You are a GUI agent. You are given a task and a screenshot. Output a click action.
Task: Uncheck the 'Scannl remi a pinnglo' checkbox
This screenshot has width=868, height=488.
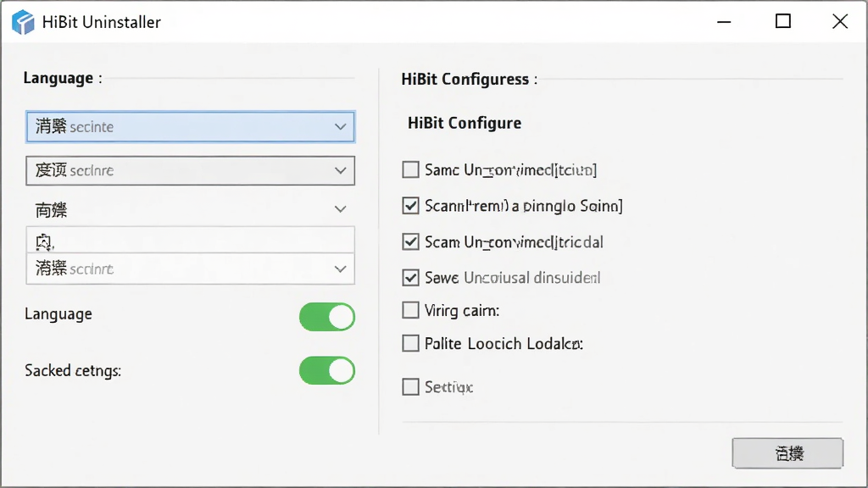point(410,206)
